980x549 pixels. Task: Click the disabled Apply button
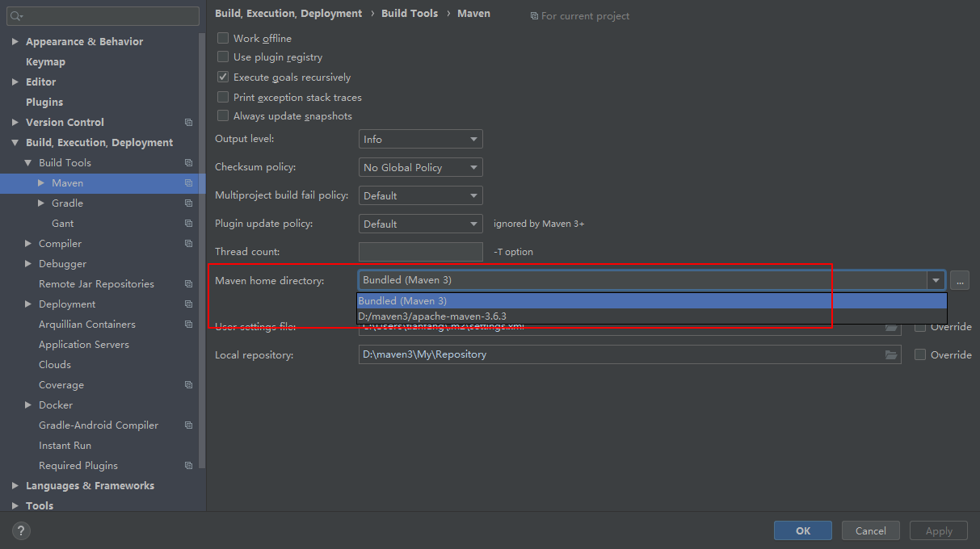[939, 530]
